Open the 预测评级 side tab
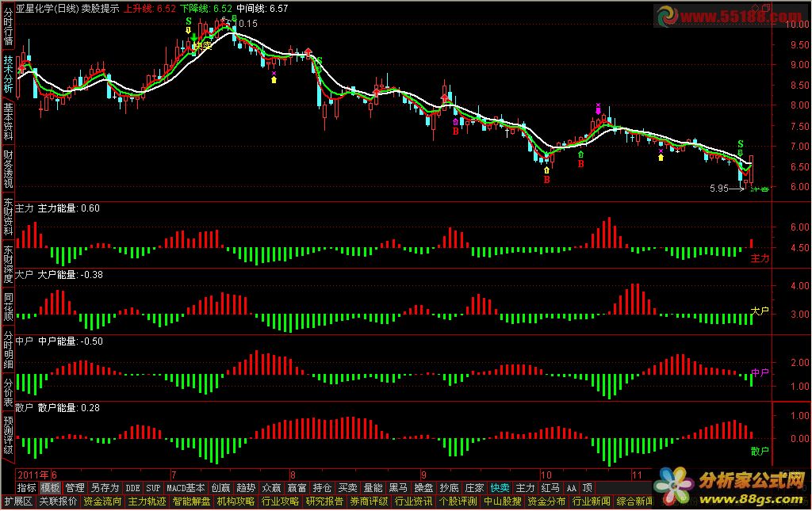812x511 pixels. point(8,434)
